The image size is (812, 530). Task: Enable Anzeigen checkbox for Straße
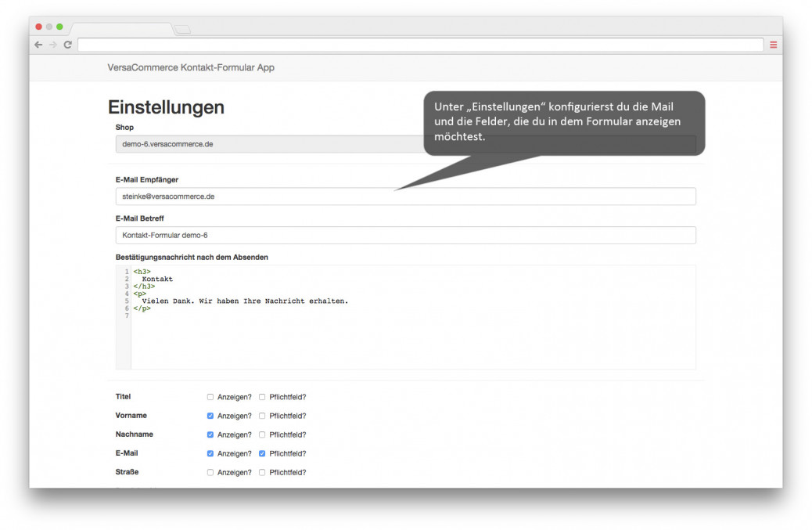click(210, 472)
